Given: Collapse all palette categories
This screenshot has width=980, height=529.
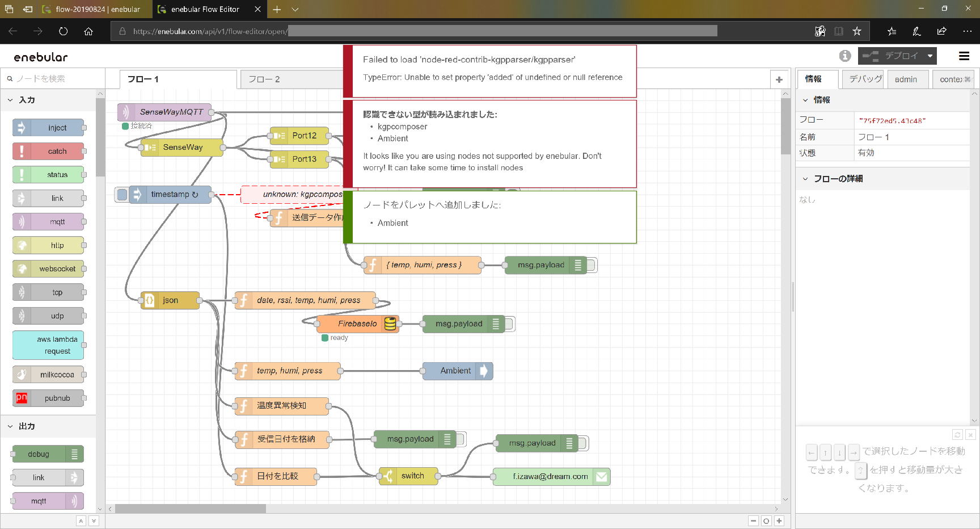Looking at the screenshot, I should point(81,521).
